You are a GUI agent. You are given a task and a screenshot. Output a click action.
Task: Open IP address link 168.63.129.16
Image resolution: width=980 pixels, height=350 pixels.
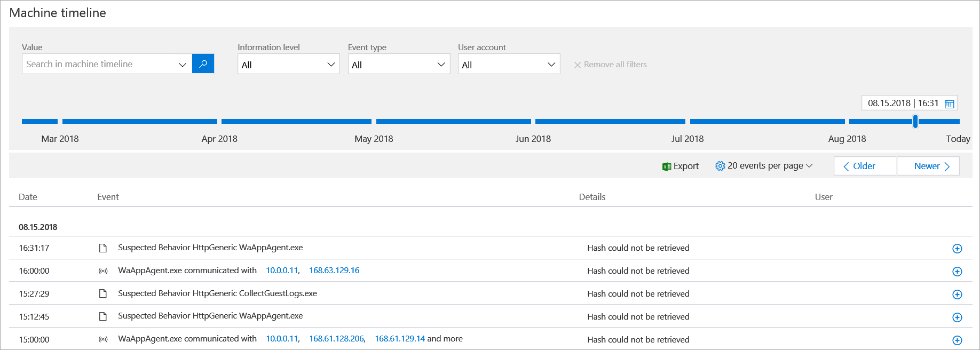pyautogui.click(x=334, y=271)
